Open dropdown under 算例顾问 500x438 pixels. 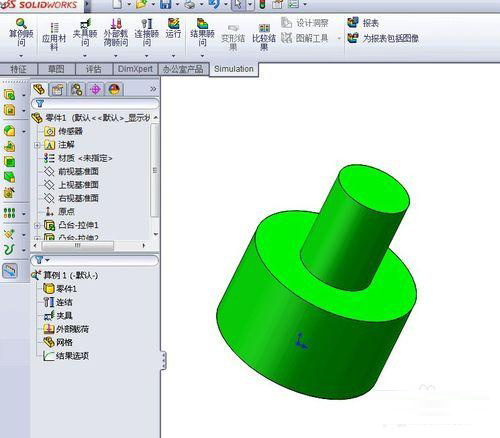click(21, 56)
